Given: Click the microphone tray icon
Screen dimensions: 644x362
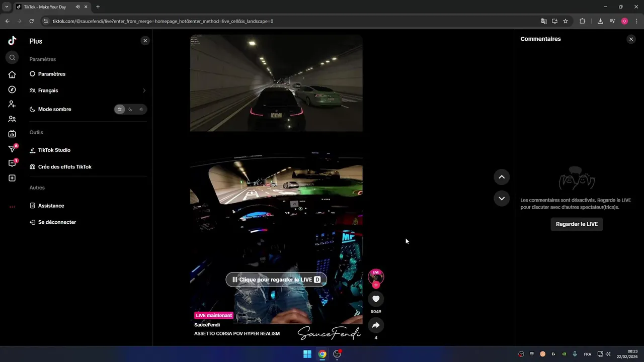Looking at the screenshot, I should point(575,354).
